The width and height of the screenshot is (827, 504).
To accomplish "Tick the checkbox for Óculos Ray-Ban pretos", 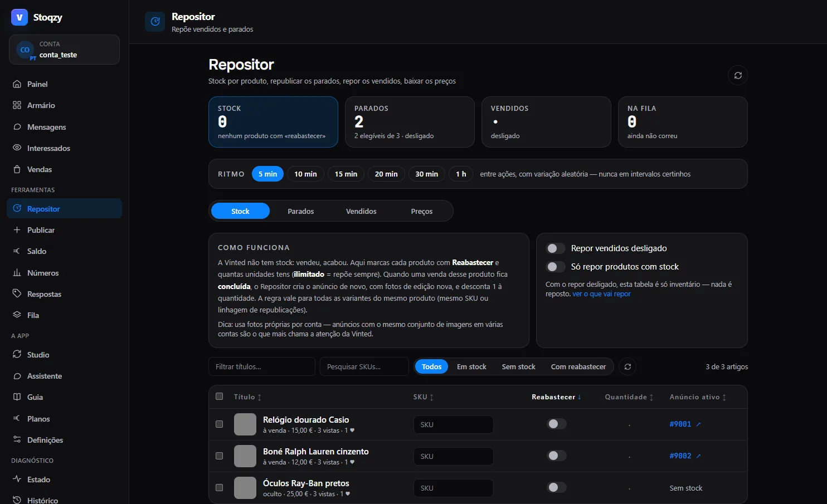I will (219, 488).
